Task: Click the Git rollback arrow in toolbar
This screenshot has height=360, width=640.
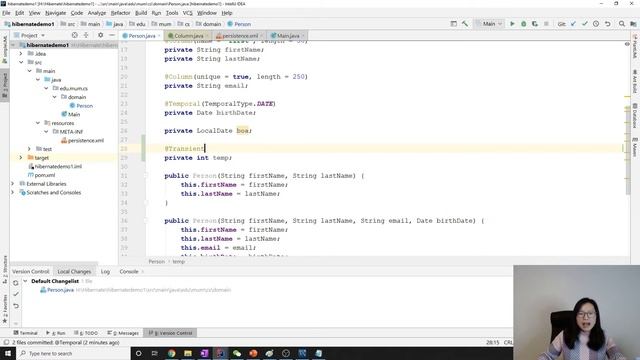Action: click(x=607, y=24)
